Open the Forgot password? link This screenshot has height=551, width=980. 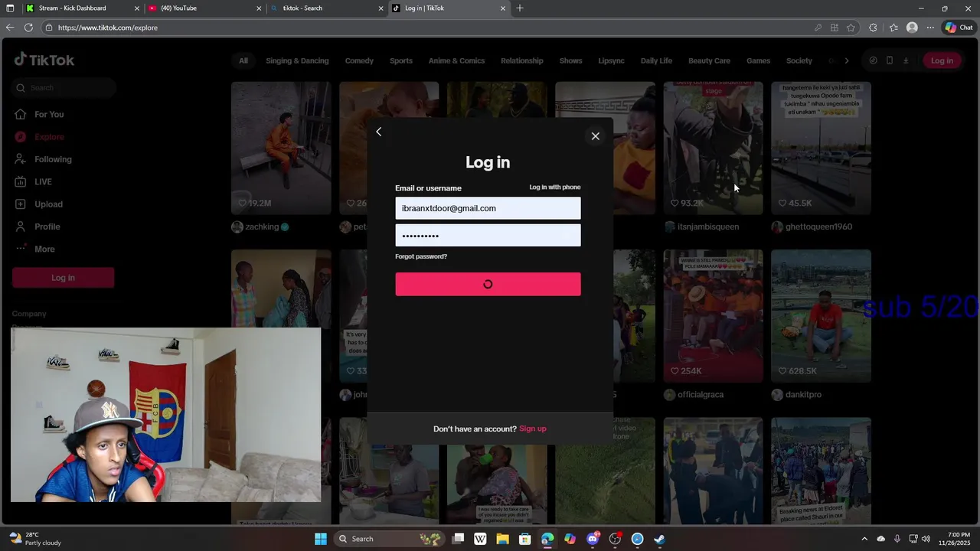421,256
